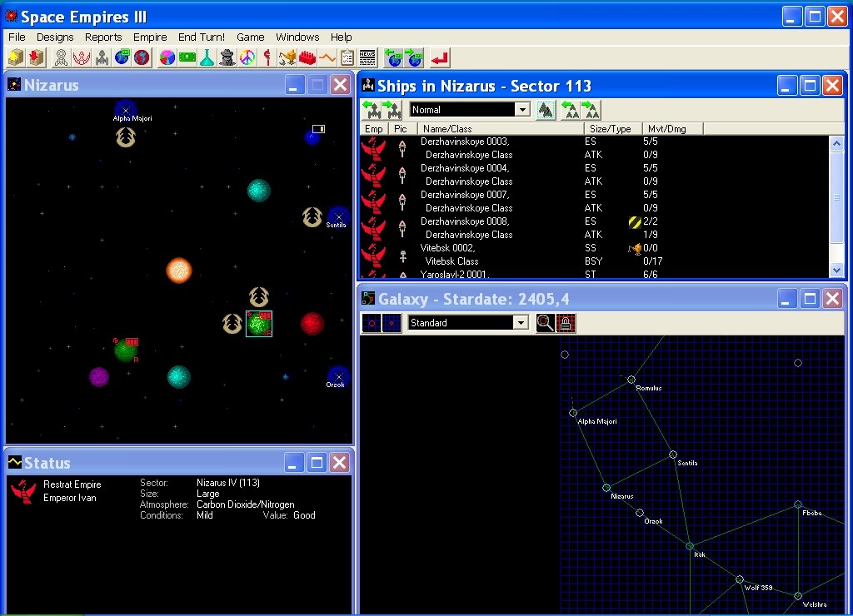Click the green money bill icon
The height and width of the screenshot is (616, 853).
point(187,57)
